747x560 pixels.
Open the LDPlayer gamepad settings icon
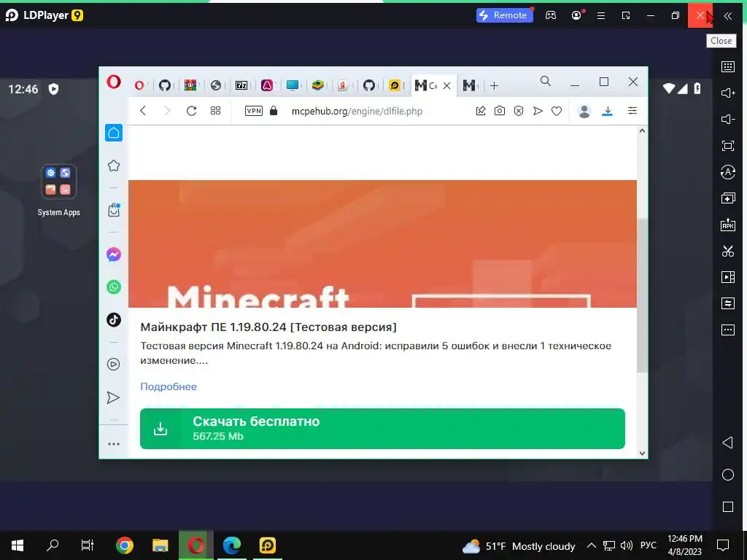pyautogui.click(x=550, y=15)
